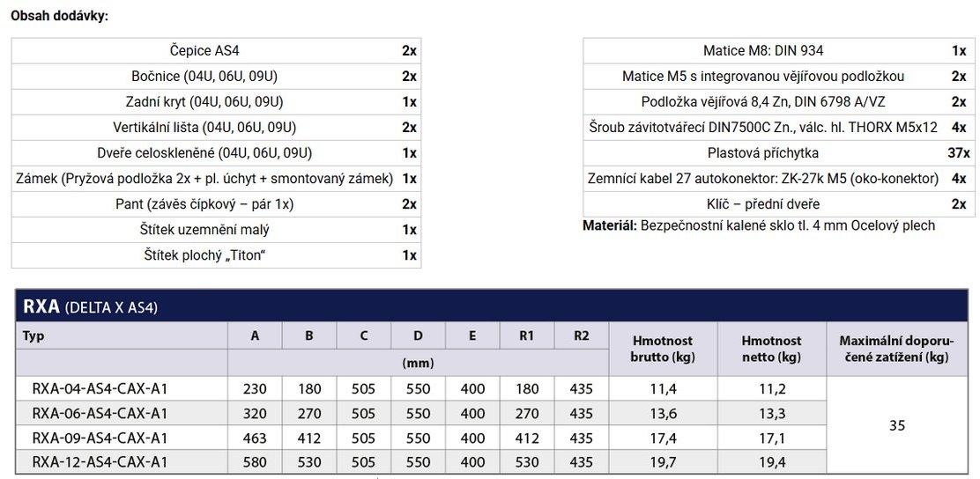Select the "Čepice AS4" table cell
Viewport: 980px width, 479px height.
[x=204, y=51]
